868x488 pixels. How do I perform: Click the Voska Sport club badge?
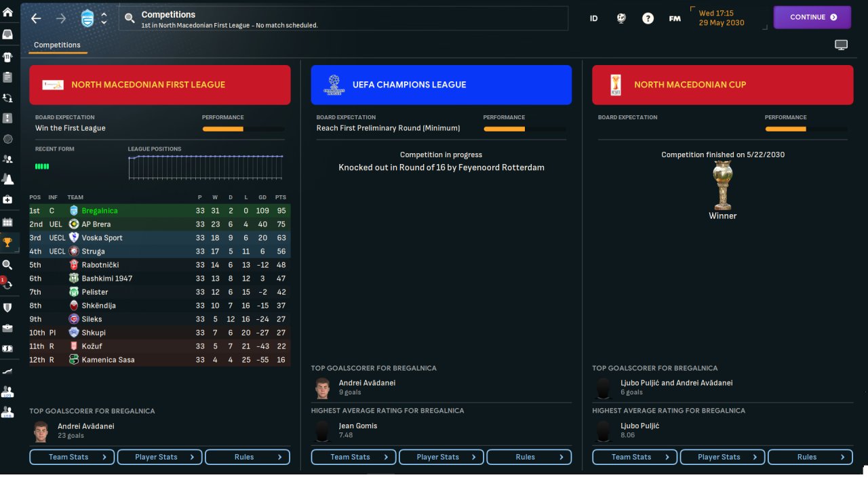click(x=74, y=238)
